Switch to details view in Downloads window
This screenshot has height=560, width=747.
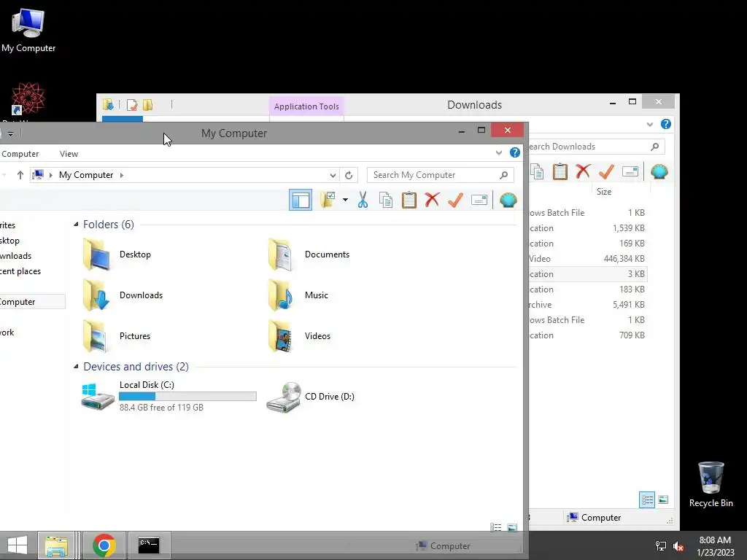[647, 499]
